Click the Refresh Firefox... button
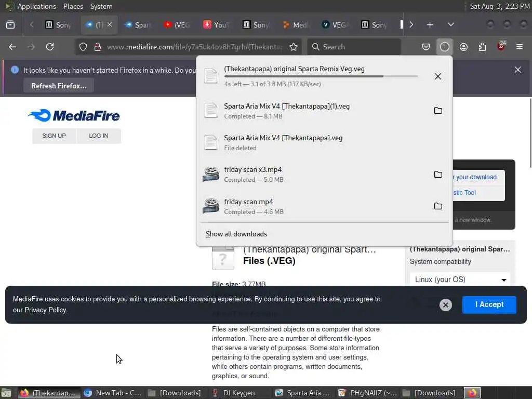This screenshot has width=532, height=399. [59, 86]
